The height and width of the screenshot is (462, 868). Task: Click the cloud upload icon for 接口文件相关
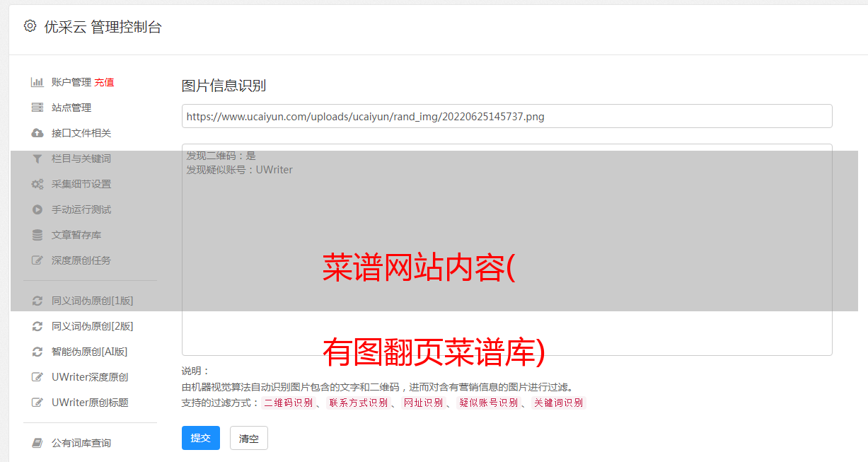pyautogui.click(x=37, y=133)
